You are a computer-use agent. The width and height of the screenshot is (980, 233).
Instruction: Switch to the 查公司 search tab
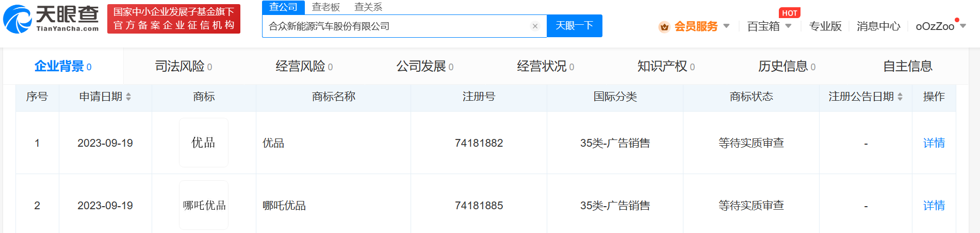284,7
